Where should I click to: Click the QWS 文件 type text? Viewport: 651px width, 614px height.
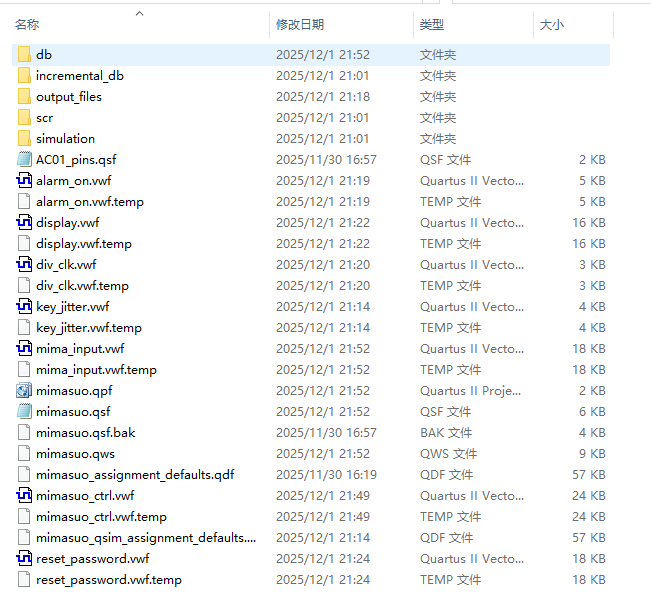(448, 454)
